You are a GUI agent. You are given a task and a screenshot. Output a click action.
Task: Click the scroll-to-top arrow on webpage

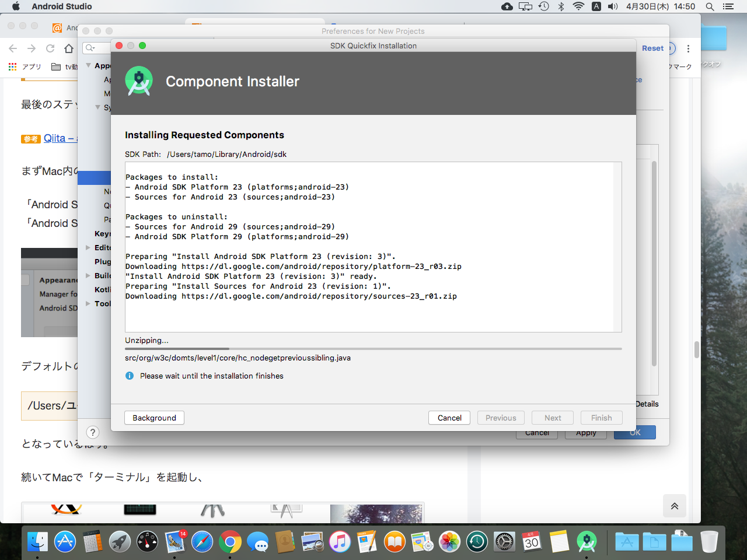(x=674, y=506)
